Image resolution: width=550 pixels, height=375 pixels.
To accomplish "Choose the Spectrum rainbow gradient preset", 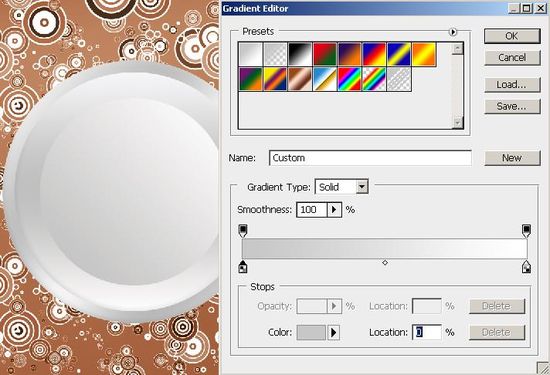I will tap(350, 79).
